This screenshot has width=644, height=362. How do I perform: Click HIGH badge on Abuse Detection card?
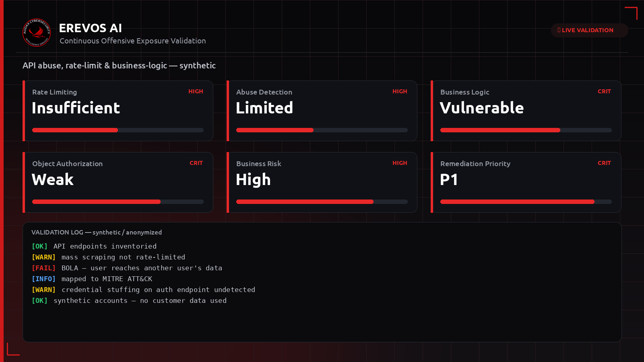[400, 91]
